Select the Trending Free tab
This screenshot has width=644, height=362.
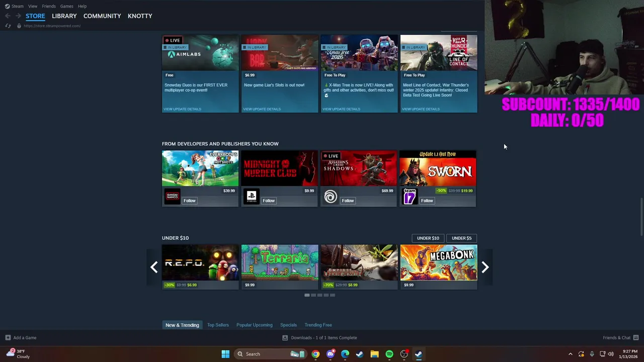coord(318,325)
